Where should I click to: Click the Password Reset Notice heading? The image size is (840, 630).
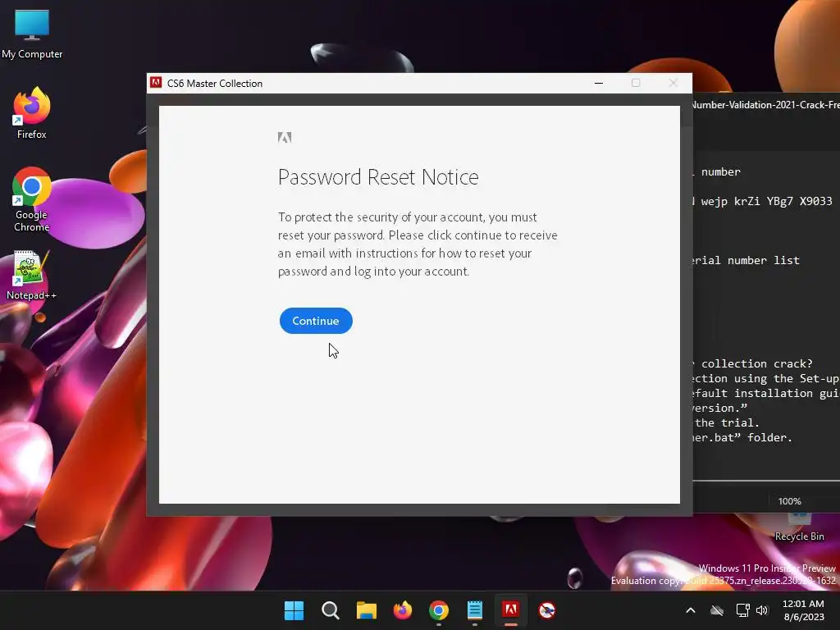(x=378, y=177)
